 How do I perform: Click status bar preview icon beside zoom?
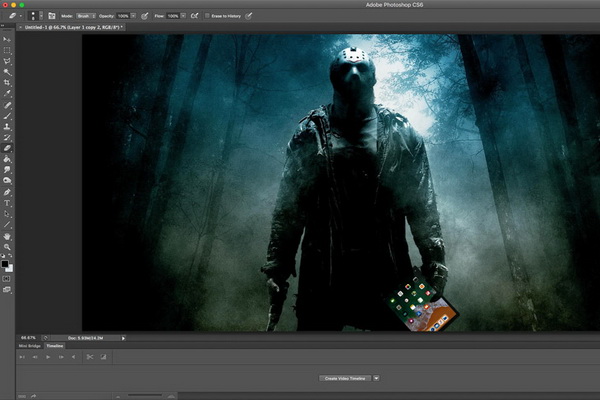[45, 338]
